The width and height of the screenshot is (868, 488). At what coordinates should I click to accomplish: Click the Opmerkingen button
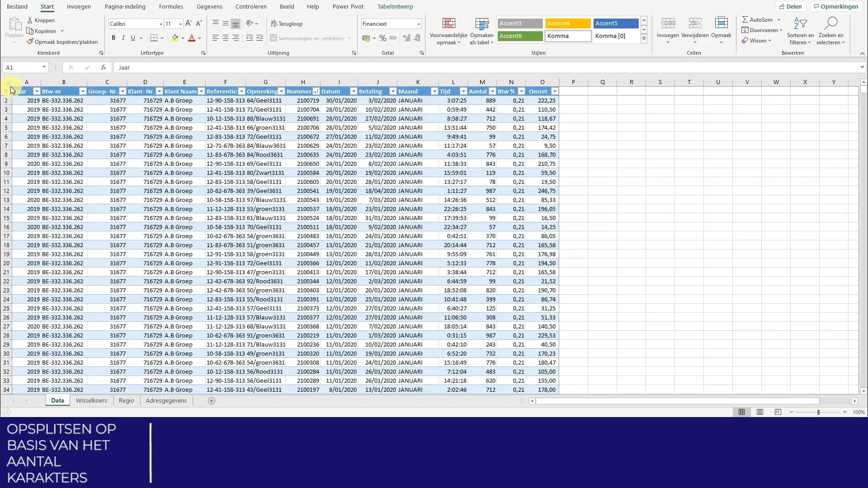[x=835, y=6]
